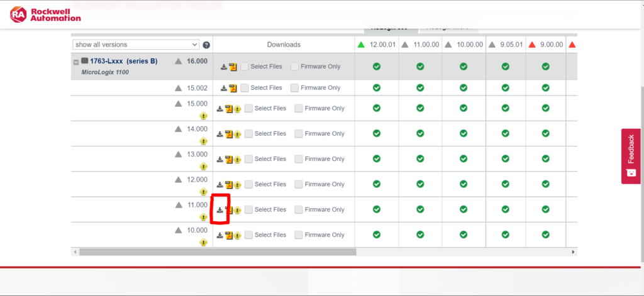Click the table scrollbar right arrow
This screenshot has height=296, width=644.
574,251
